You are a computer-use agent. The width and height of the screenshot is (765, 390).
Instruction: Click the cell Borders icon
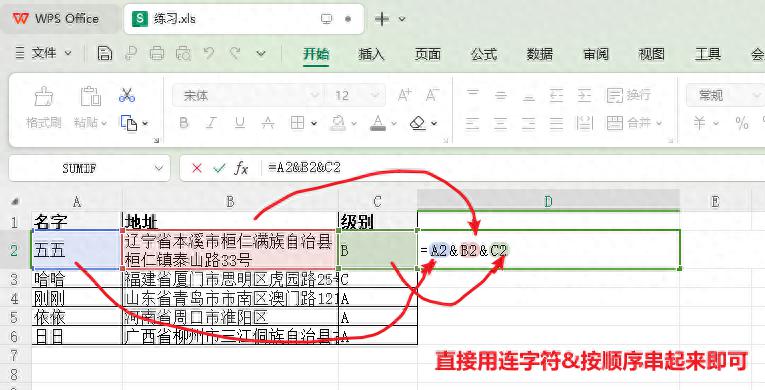[x=297, y=123]
